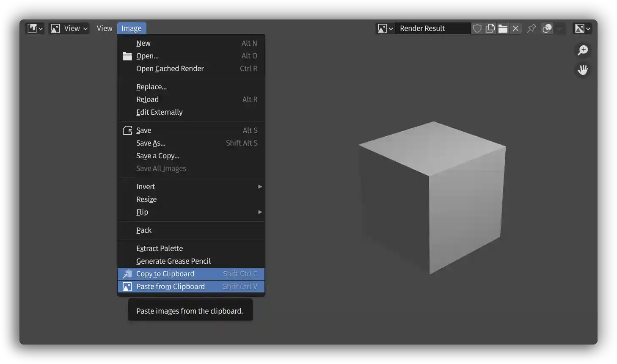Open the Flip submenu
The width and height of the screenshot is (617, 364).
click(190, 212)
